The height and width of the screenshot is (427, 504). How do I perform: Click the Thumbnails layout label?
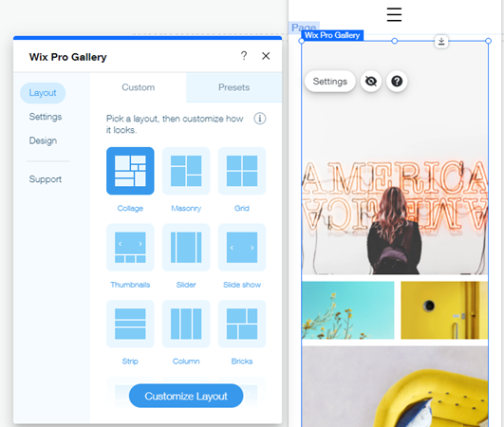tap(130, 285)
